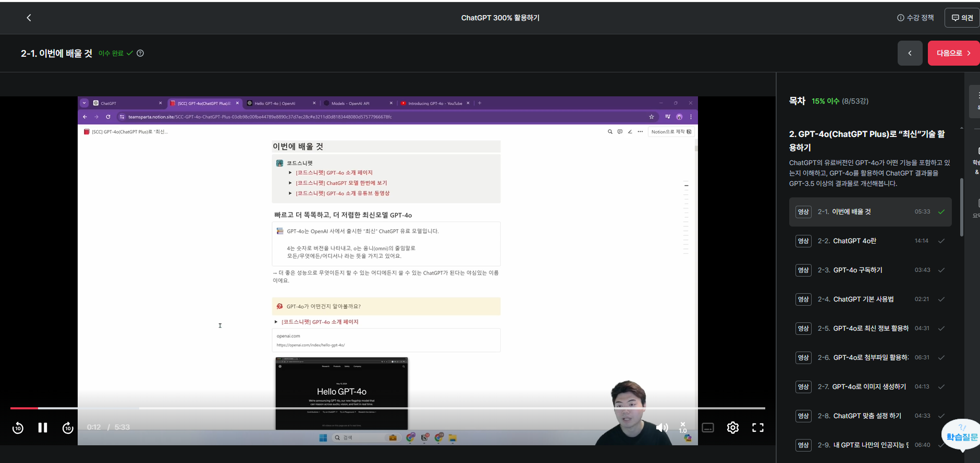Screen dimensions: 980x463
Task: Click the 영상 badge on lesson 2-3
Action: pyautogui.click(x=803, y=270)
